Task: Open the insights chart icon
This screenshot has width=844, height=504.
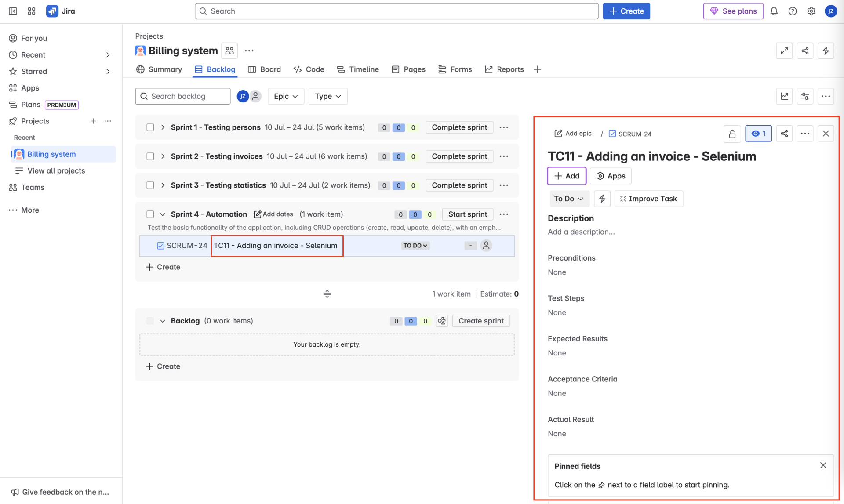Action: (x=784, y=96)
